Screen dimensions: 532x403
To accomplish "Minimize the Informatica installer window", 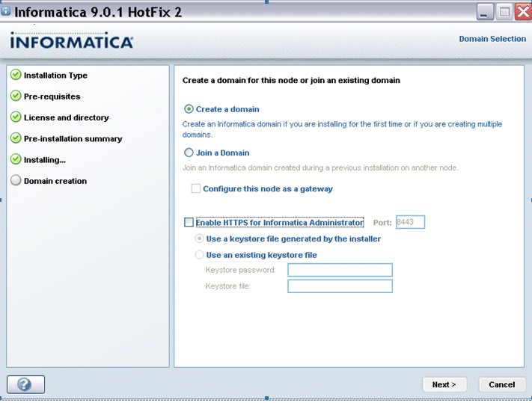I will point(485,12).
